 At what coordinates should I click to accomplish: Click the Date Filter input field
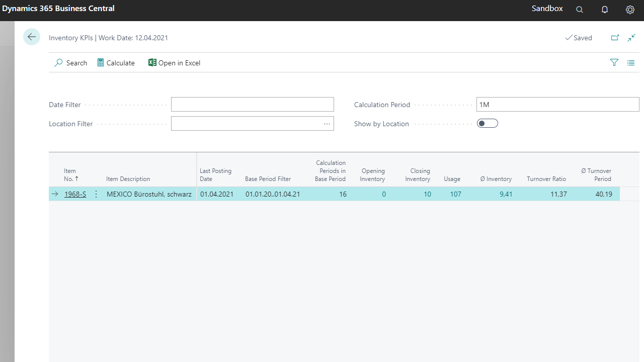(x=252, y=105)
